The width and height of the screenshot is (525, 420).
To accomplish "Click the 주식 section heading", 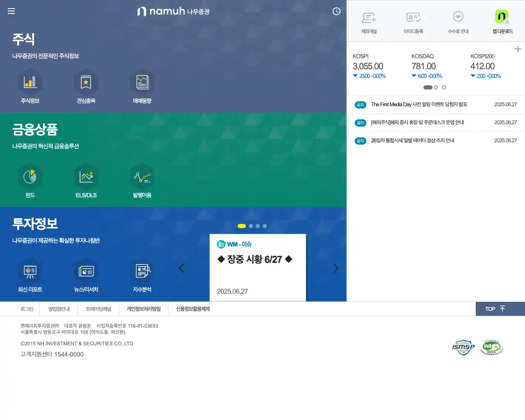I will [23, 39].
